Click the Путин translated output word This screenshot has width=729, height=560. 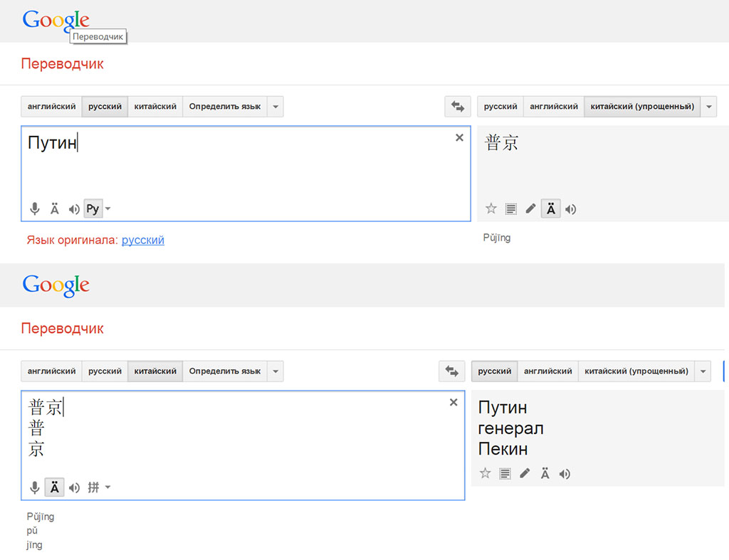(x=503, y=408)
